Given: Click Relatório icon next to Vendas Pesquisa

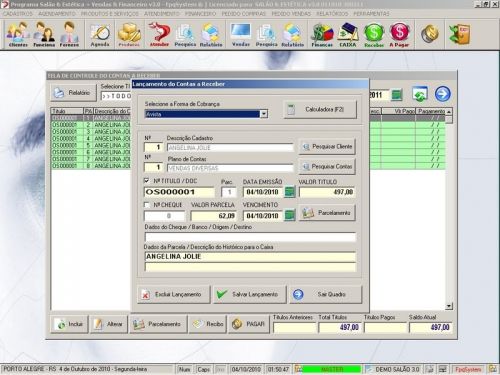Looking at the screenshot, I should 292,34.
